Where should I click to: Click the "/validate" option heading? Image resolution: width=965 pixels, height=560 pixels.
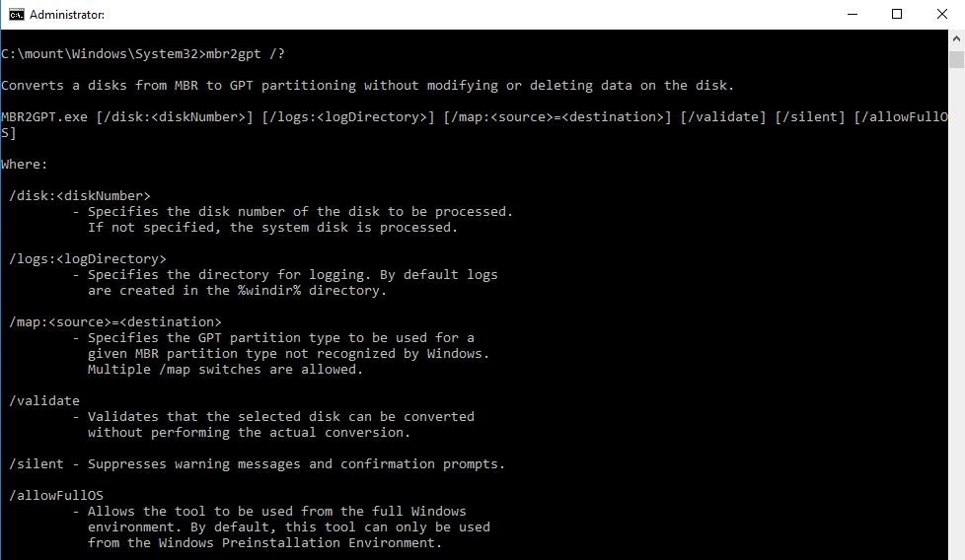[44, 401]
